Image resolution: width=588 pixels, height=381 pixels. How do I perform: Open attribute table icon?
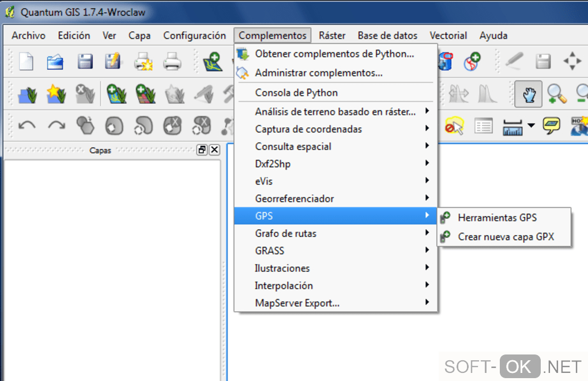(x=484, y=126)
